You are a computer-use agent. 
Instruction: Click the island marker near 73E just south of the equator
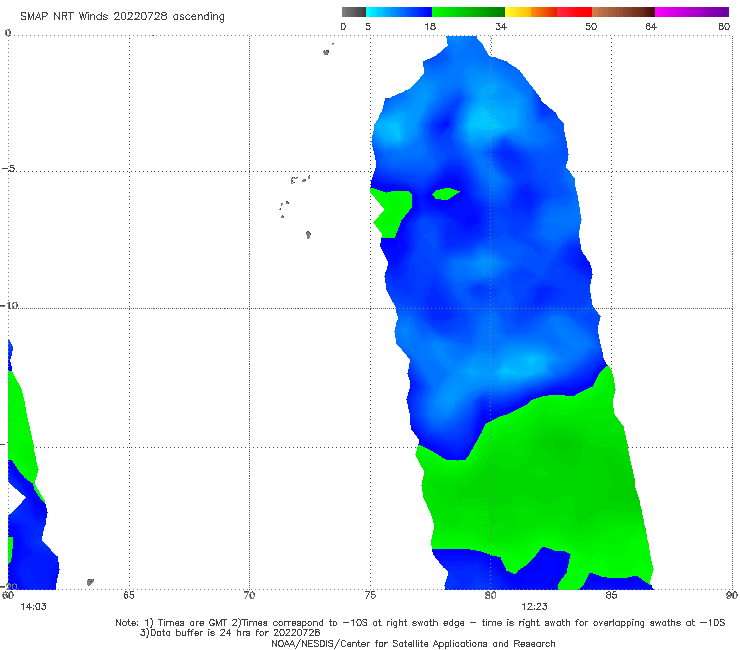pos(326,52)
